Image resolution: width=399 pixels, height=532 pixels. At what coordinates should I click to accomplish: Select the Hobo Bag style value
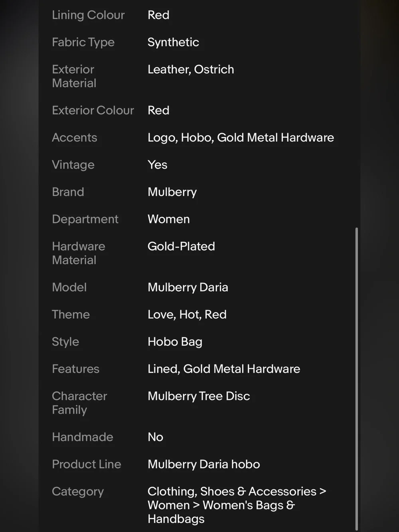click(175, 342)
